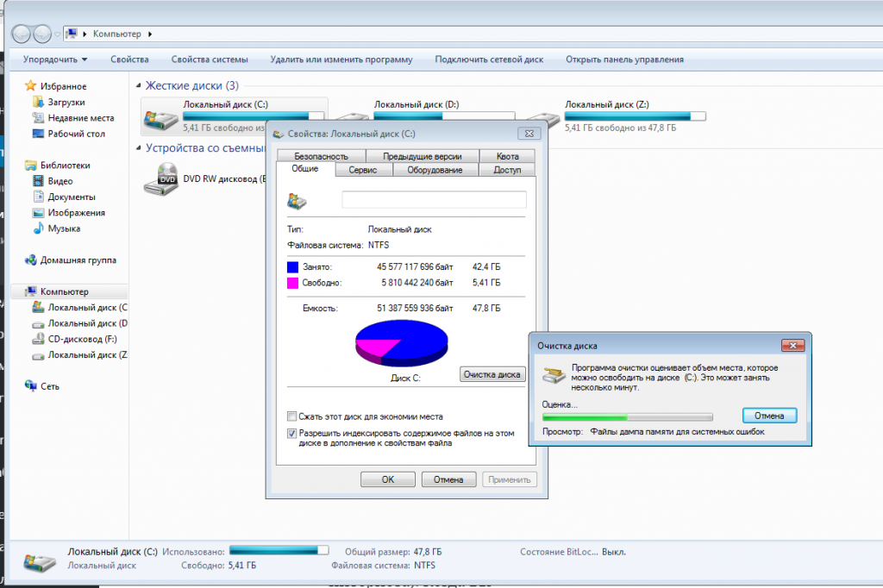
Task: Open recent pages dropdown next to Forward
Action: pos(57,34)
